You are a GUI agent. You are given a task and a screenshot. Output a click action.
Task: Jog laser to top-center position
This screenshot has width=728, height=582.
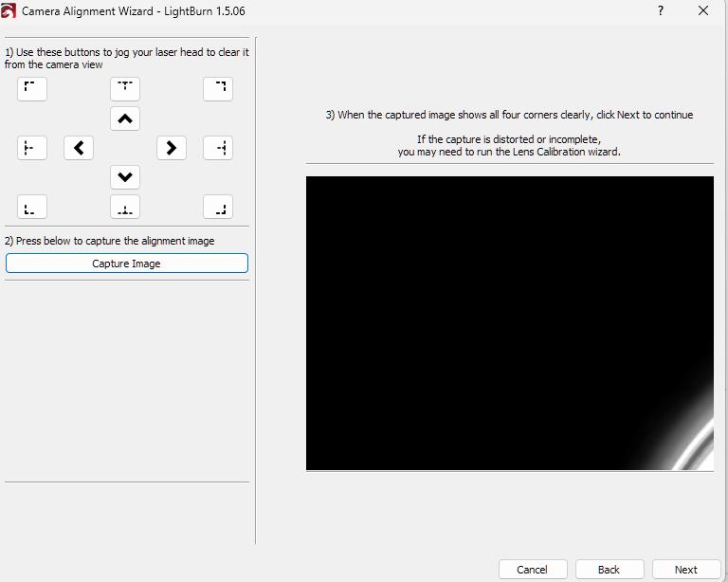coord(125,89)
